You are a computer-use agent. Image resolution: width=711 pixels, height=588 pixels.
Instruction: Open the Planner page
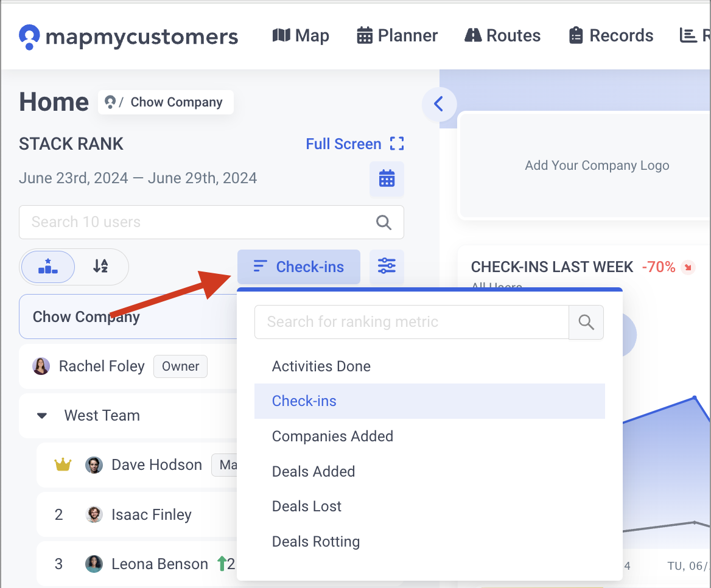pos(398,35)
